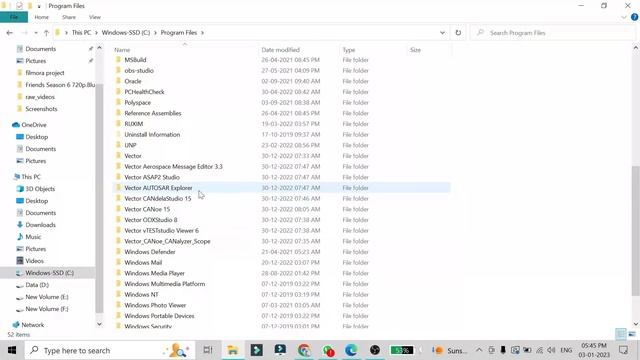
Task: Refresh the Program Files folder view
Action: pyautogui.click(x=458, y=33)
